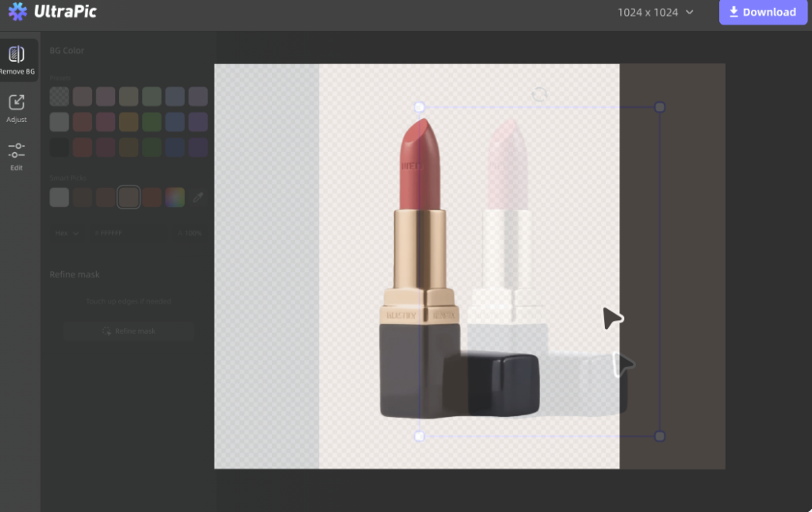Click the Refine mask button
The height and width of the screenshot is (512, 812).
pos(128,331)
